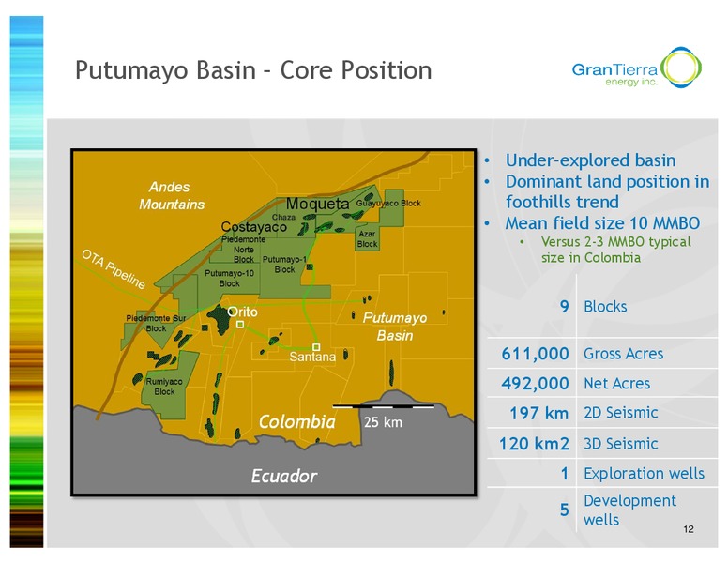Click the 'Under-explored basin' bullet
The height and width of the screenshot is (563, 728).
(x=590, y=160)
